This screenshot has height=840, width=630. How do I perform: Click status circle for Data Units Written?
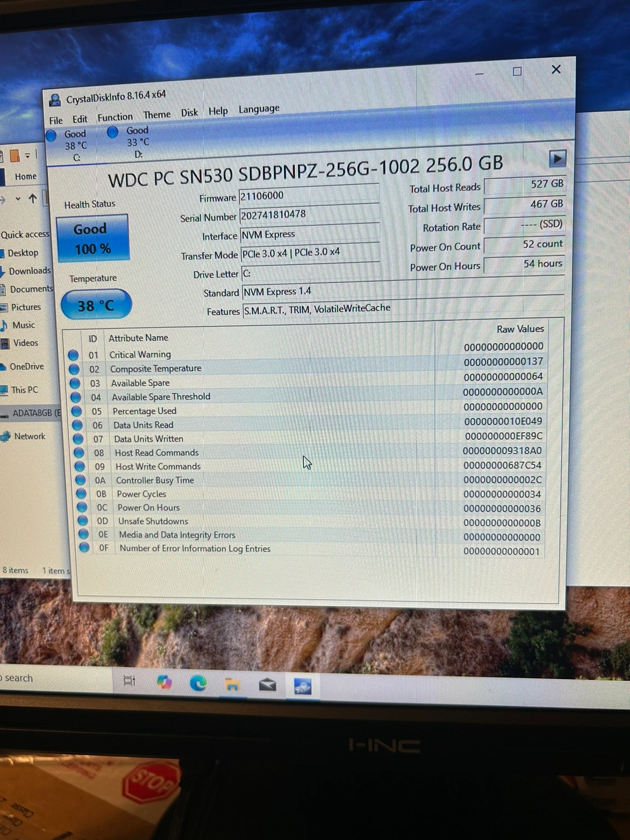coord(78,439)
